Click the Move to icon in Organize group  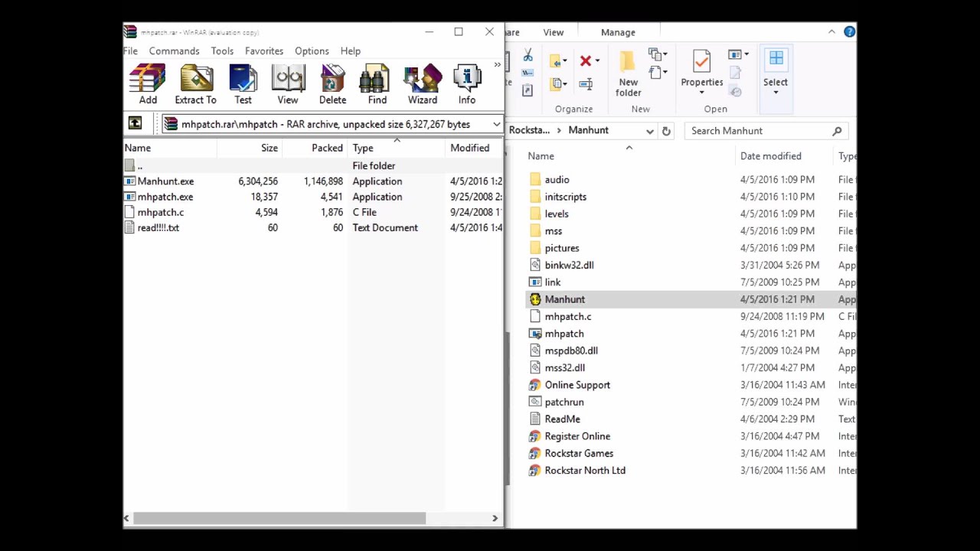click(556, 60)
